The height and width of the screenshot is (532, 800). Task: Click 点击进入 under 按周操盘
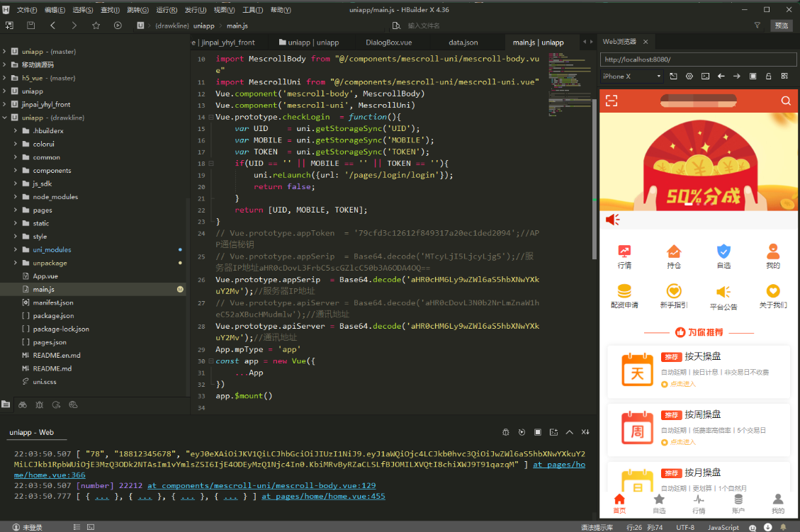tap(679, 442)
